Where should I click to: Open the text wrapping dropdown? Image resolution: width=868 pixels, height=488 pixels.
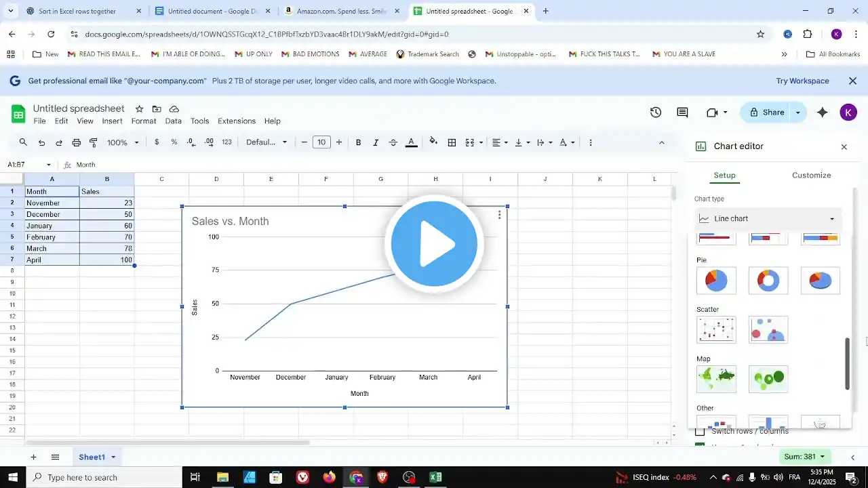[x=544, y=142]
